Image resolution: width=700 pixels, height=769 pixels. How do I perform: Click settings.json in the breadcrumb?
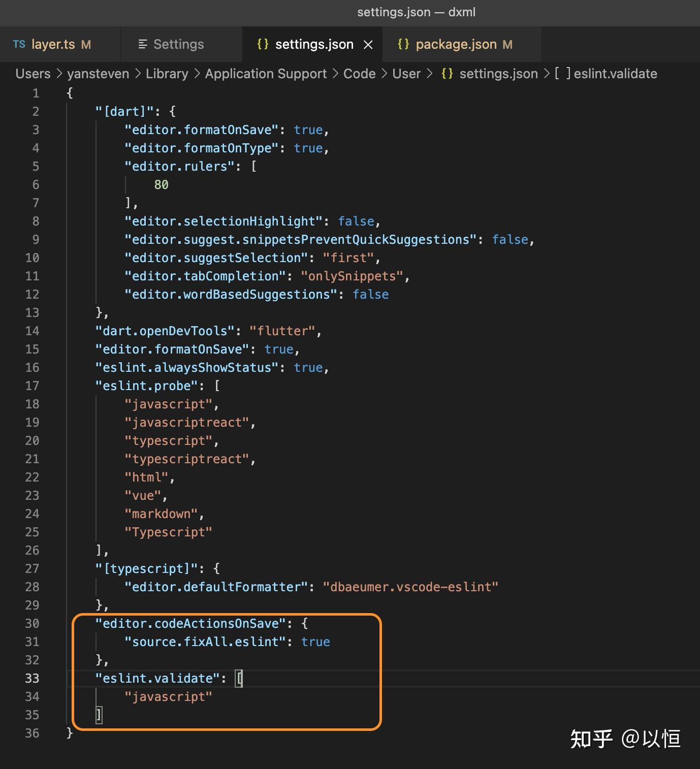(498, 74)
